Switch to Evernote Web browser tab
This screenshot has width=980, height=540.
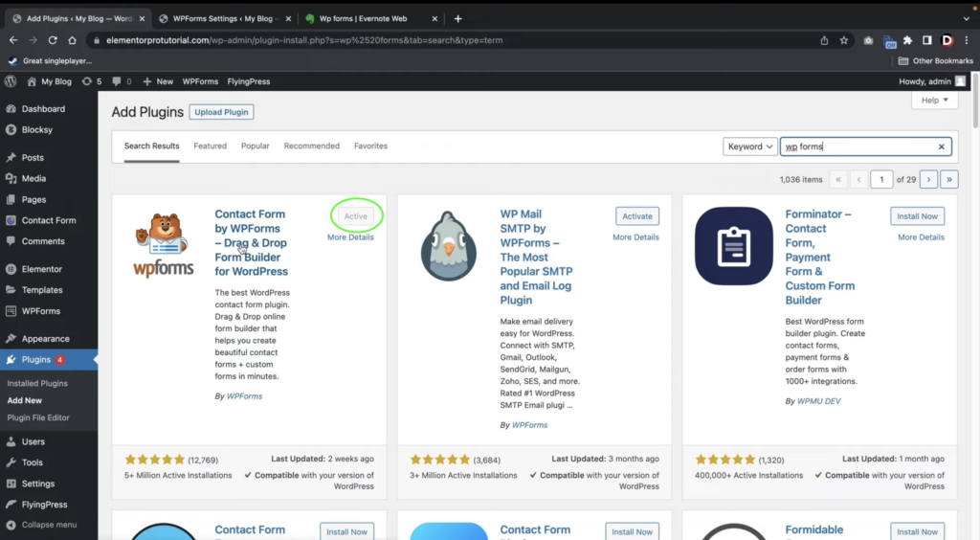click(x=364, y=19)
